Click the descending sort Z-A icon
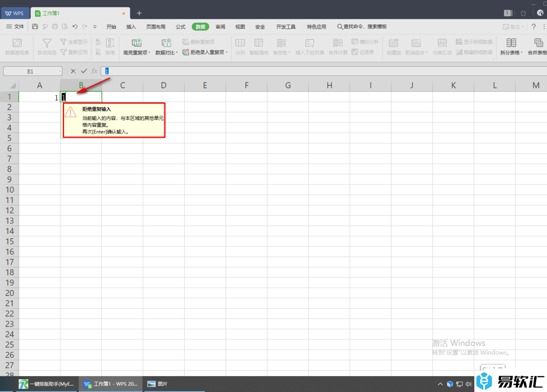The height and width of the screenshot is (392, 547). (x=98, y=52)
